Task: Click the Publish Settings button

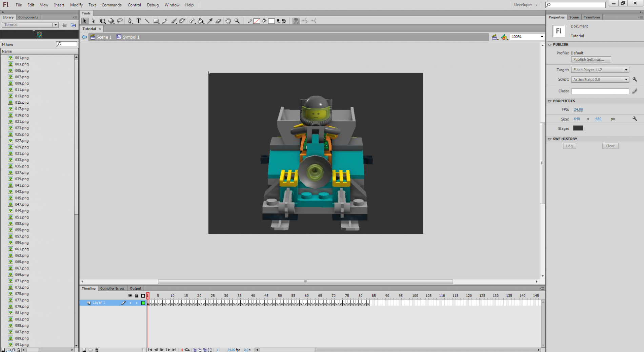Action: pyautogui.click(x=591, y=59)
